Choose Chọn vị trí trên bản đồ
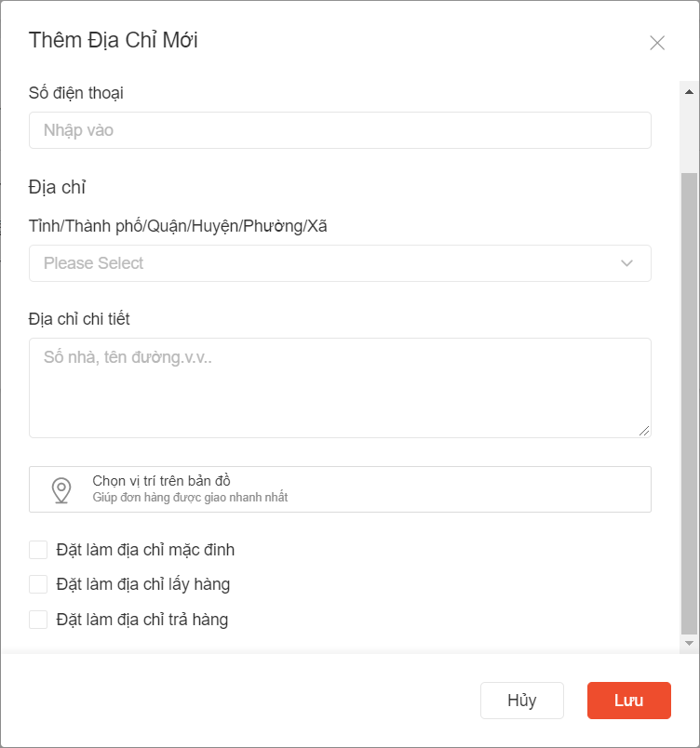 coord(161,481)
